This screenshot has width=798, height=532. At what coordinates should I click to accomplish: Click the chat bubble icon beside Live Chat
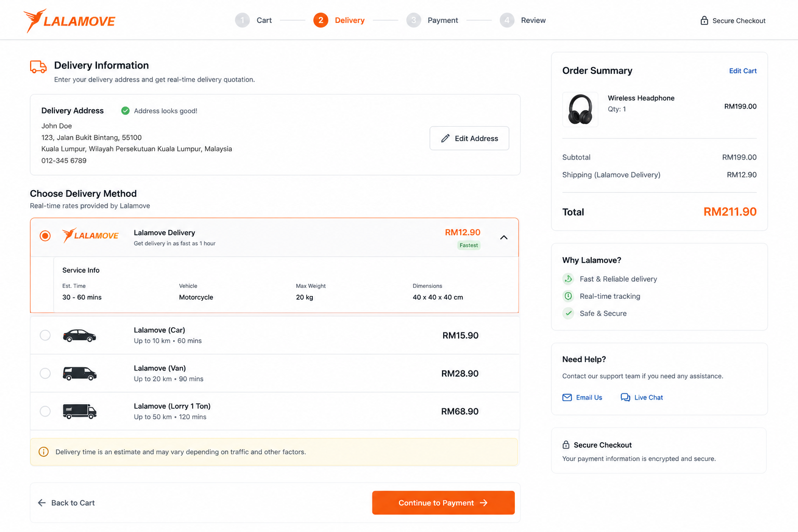pos(626,397)
